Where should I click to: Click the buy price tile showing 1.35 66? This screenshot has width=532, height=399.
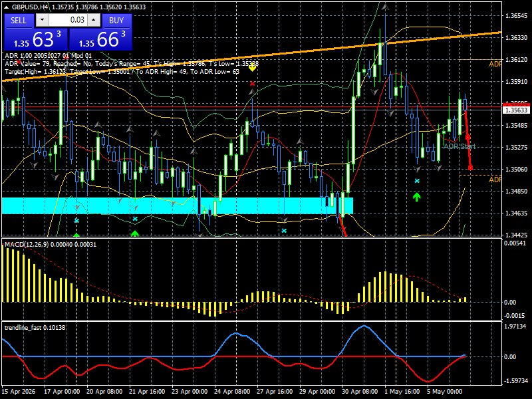tap(100, 39)
